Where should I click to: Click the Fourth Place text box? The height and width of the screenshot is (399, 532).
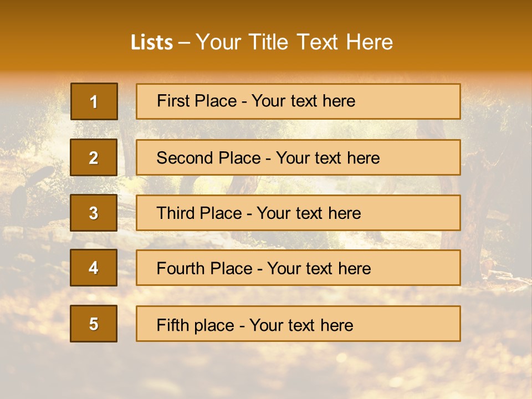tap(264, 268)
